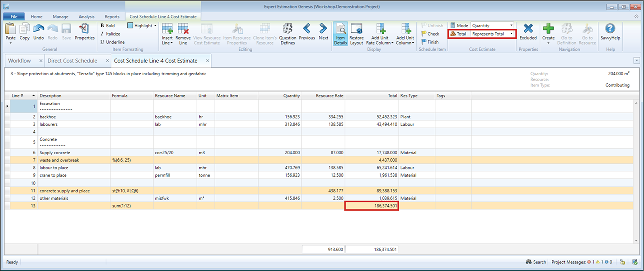
Task: Switch to the Direct Cost Schedule tab
Action: [x=71, y=61]
